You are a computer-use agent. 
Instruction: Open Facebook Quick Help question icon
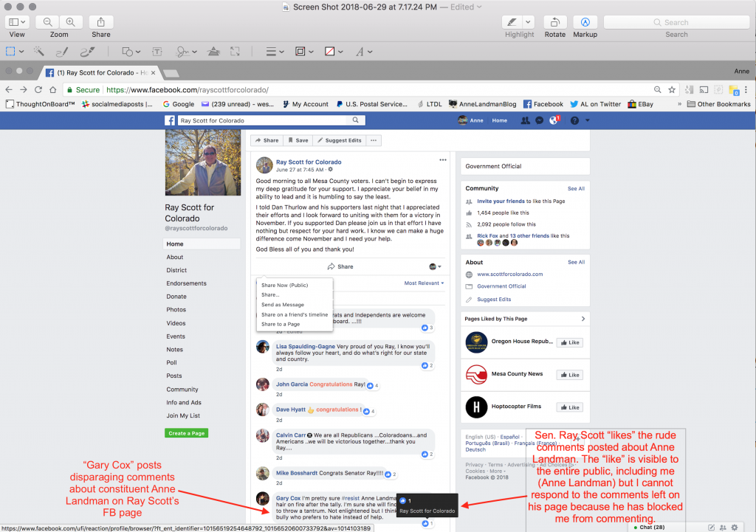point(574,120)
